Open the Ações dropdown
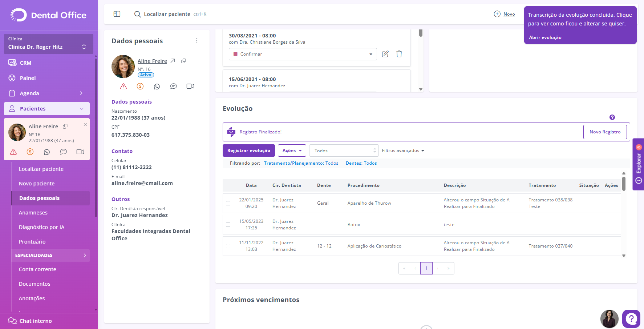Image resolution: width=644 pixels, height=329 pixels. point(292,151)
